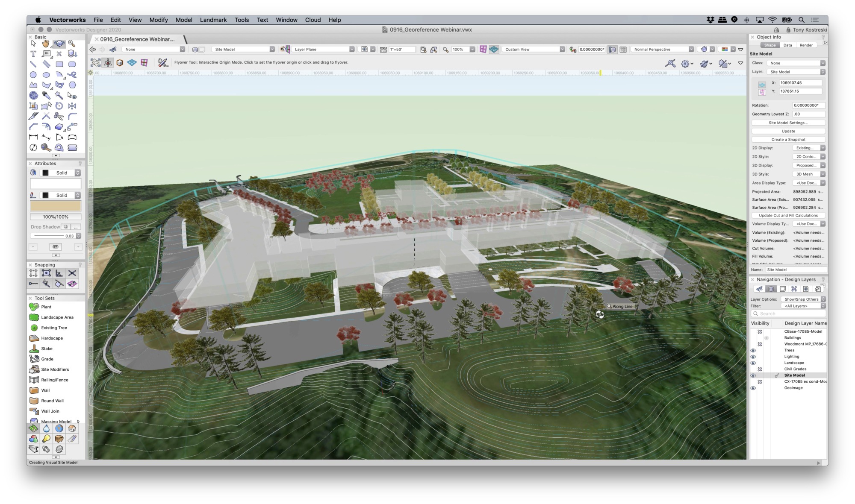The image size is (855, 504).
Task: Click the Create a Snapshot button
Action: click(788, 139)
